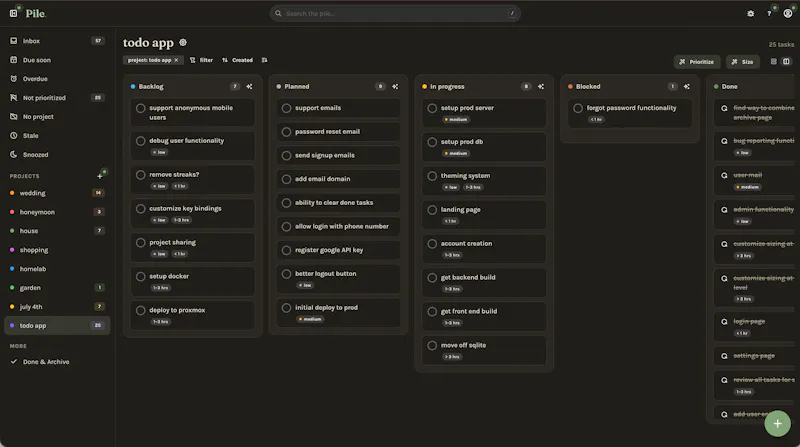Switch to list view icon
The width and height of the screenshot is (800, 447).
click(x=773, y=61)
